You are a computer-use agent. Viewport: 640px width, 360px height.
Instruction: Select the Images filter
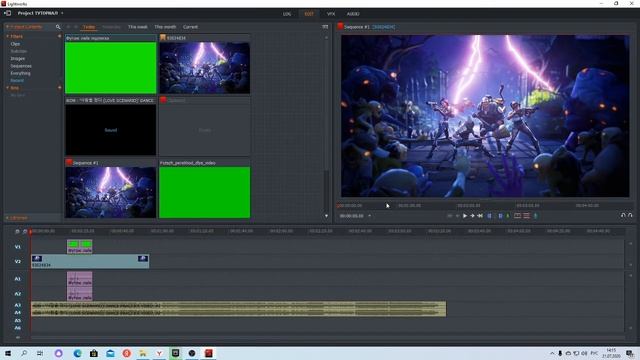coord(18,59)
